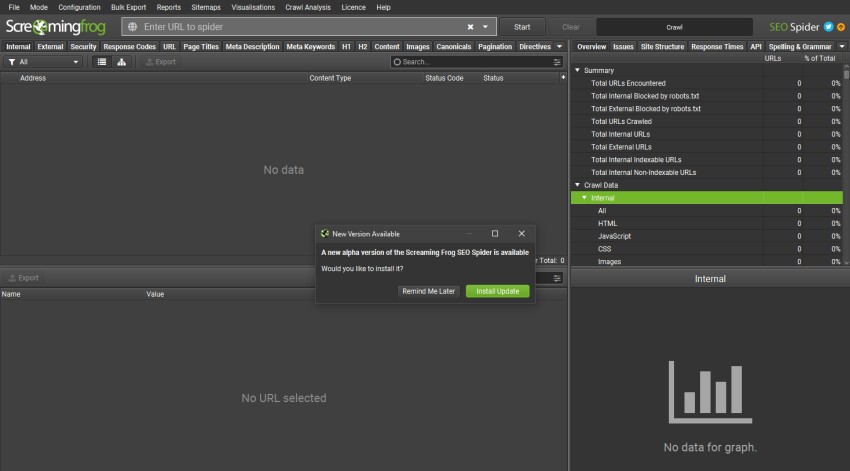Switch to list view icon
Viewport: 850px width, 471px height.
[101, 62]
